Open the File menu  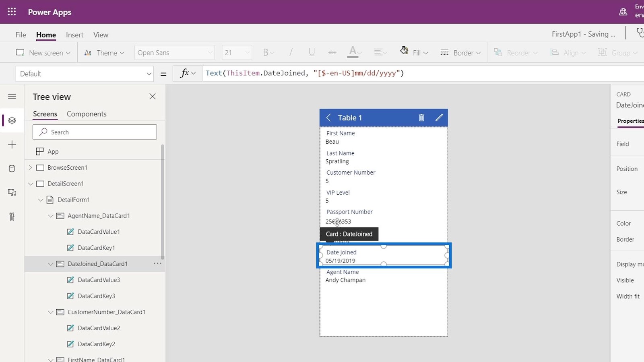(21, 35)
